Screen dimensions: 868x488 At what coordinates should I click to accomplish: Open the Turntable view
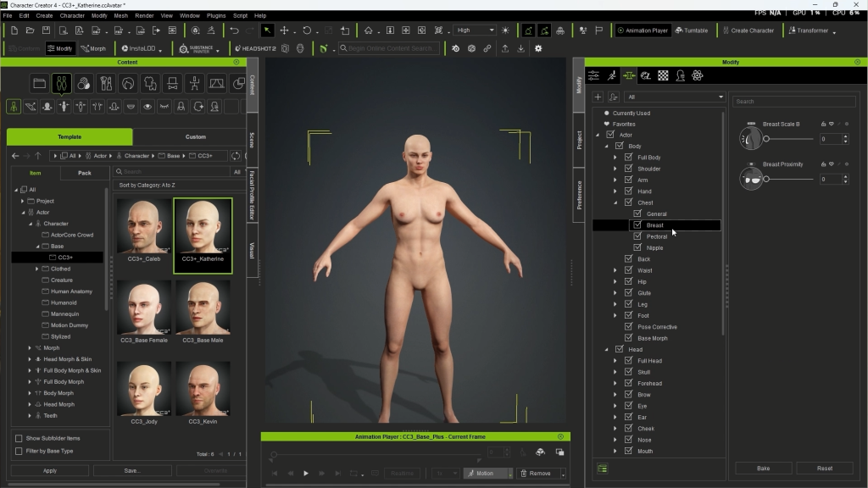click(691, 30)
